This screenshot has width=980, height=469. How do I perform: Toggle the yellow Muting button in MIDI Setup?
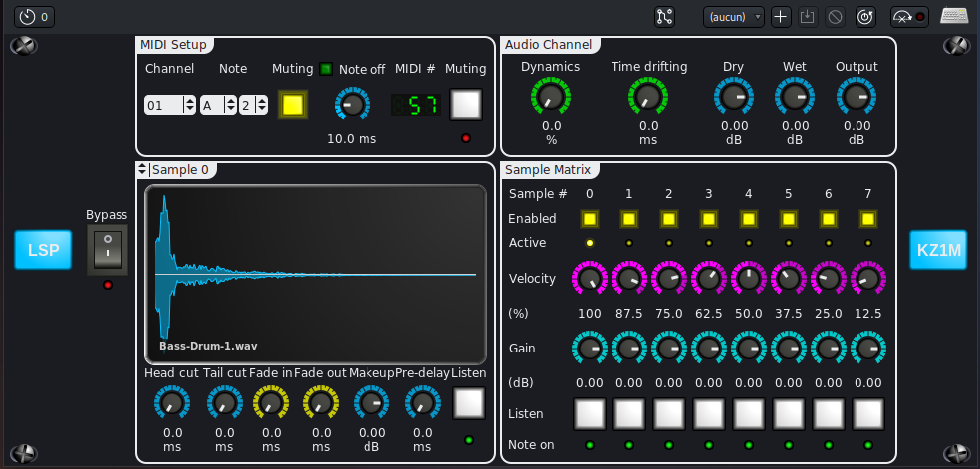coord(292,105)
